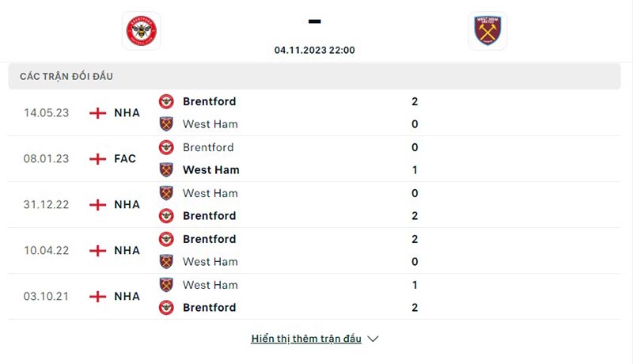Open West Ham team name in 08.01.23 match
Screen dimensions: 633x364
tap(210, 170)
